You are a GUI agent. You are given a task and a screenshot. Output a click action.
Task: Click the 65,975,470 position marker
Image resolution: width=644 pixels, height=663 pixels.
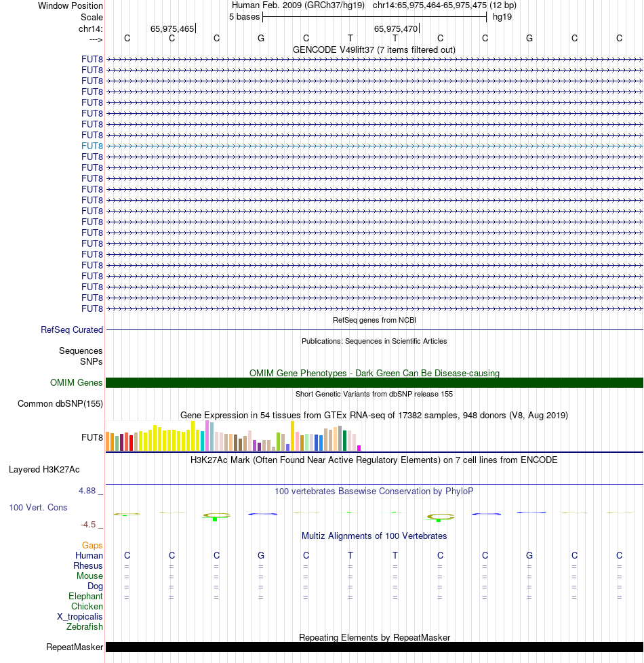coord(396,28)
